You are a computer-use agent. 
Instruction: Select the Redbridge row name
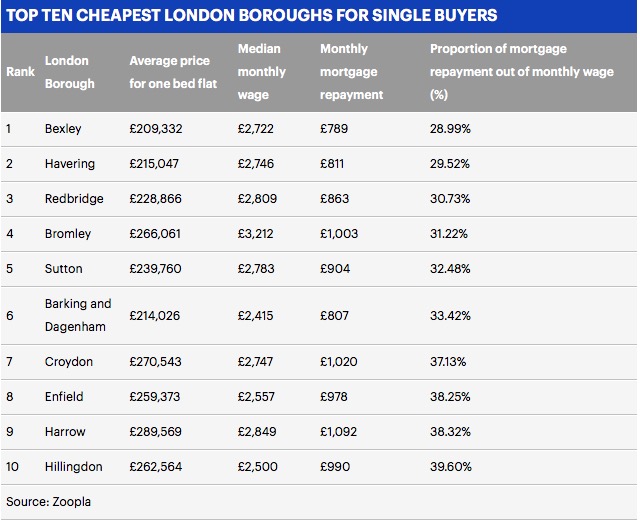74,199
